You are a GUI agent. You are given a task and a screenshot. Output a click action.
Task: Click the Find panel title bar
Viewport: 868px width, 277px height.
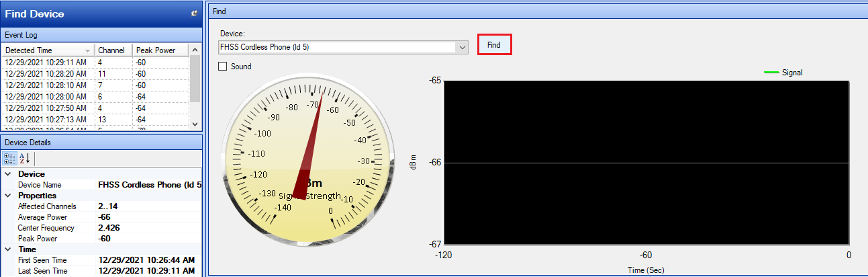coord(537,11)
